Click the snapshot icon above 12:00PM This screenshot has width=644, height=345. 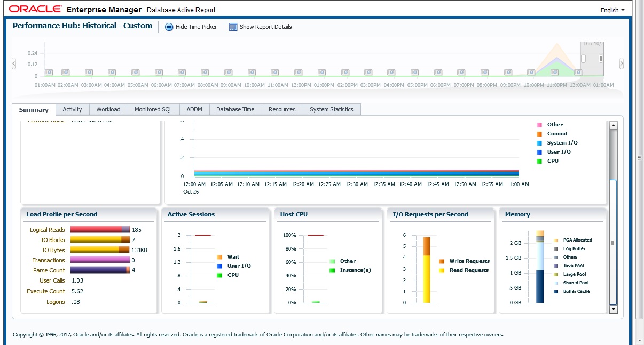tap(298, 72)
